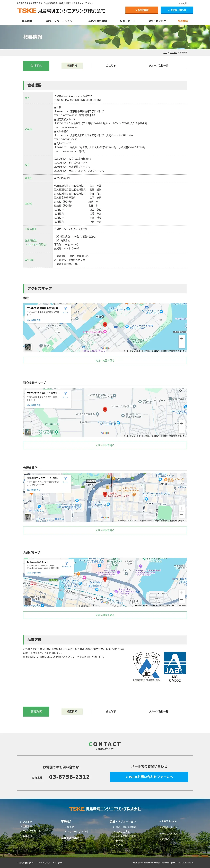Click the green 会社案内 button above overview
210x868 pixels.
[x=36, y=66]
